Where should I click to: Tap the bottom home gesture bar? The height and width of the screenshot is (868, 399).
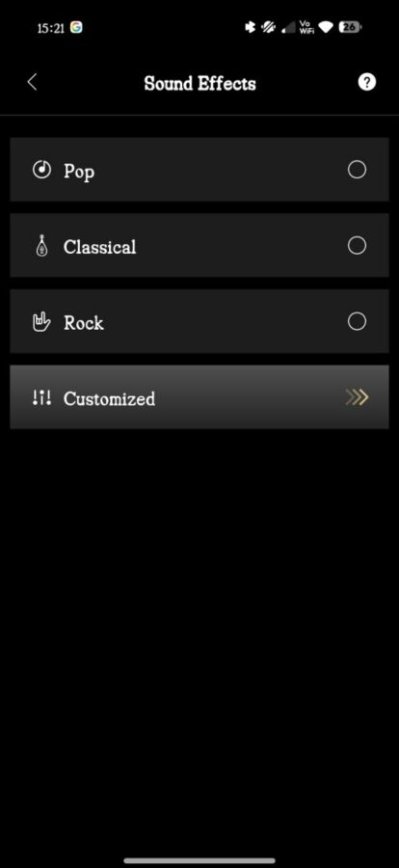tap(199, 861)
